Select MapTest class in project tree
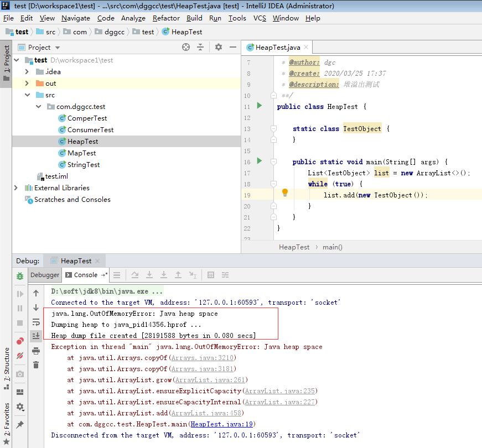The image size is (482, 448). click(81, 153)
